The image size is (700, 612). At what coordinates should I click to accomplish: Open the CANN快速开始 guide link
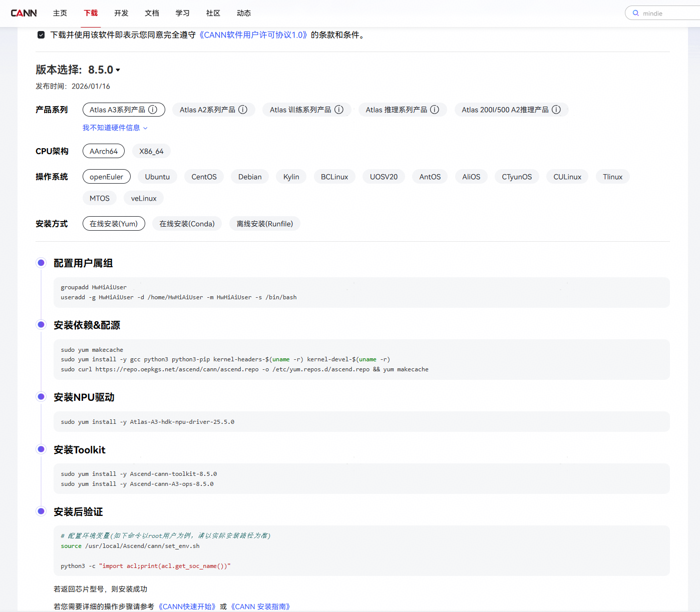pyautogui.click(x=187, y=606)
